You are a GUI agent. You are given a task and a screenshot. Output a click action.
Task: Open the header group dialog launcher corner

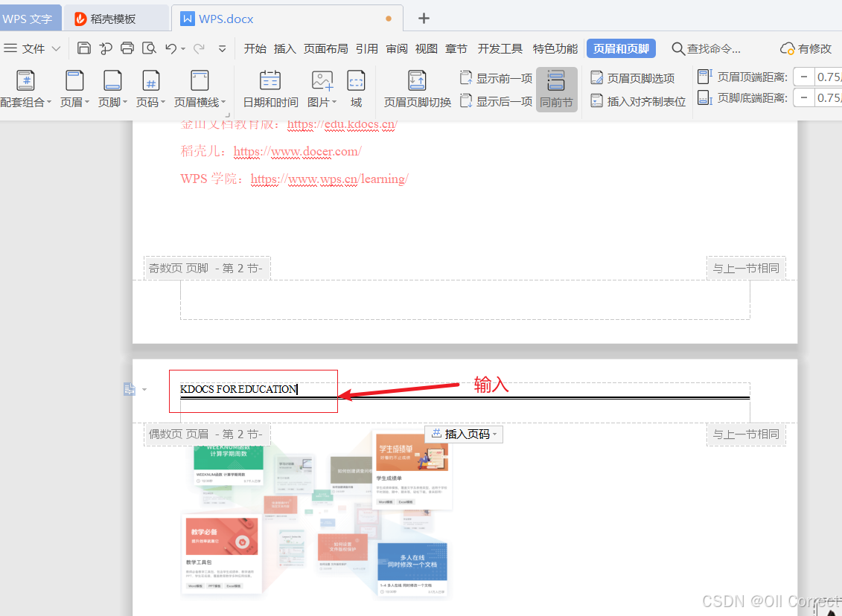click(228, 115)
